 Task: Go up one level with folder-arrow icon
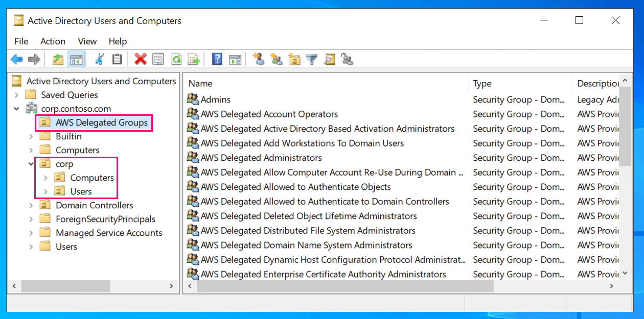pos(58,60)
